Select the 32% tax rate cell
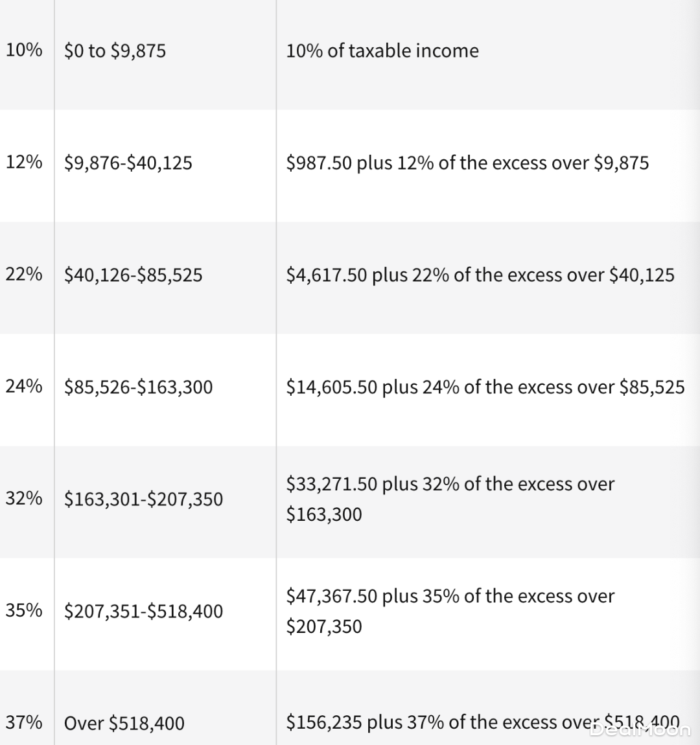The width and height of the screenshot is (700, 745). coord(24,498)
